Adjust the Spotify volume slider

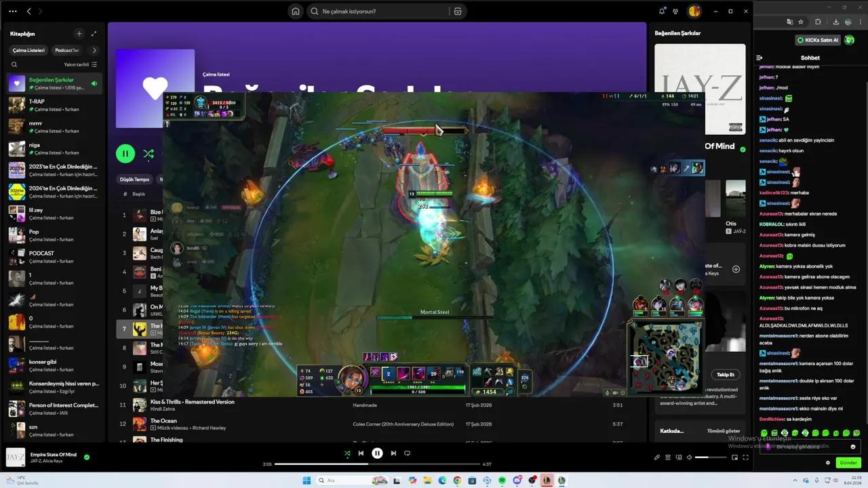(710, 457)
